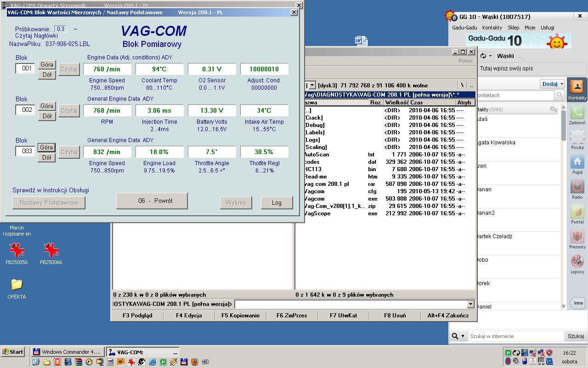
Task: Click Dół button for Blok 002
Action: click(x=47, y=116)
